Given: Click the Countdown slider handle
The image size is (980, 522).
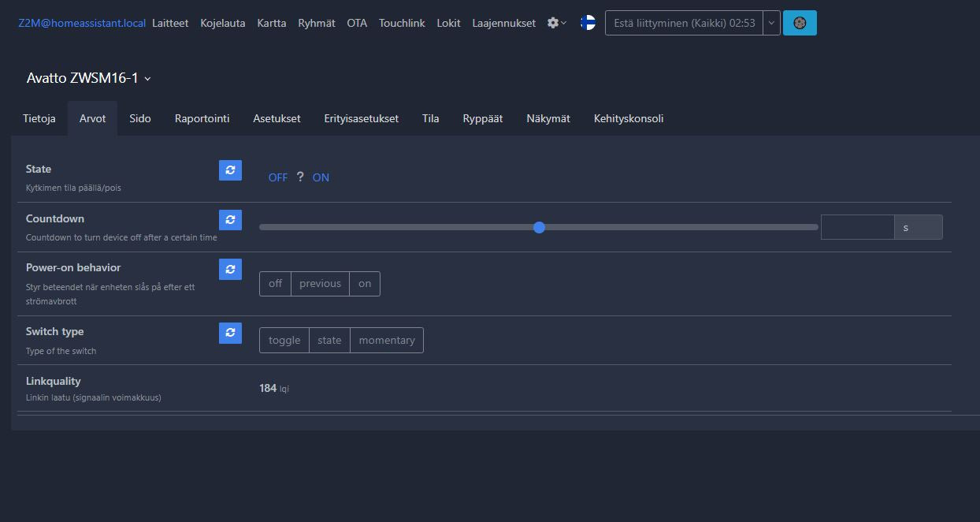Looking at the screenshot, I should pyautogui.click(x=539, y=227).
